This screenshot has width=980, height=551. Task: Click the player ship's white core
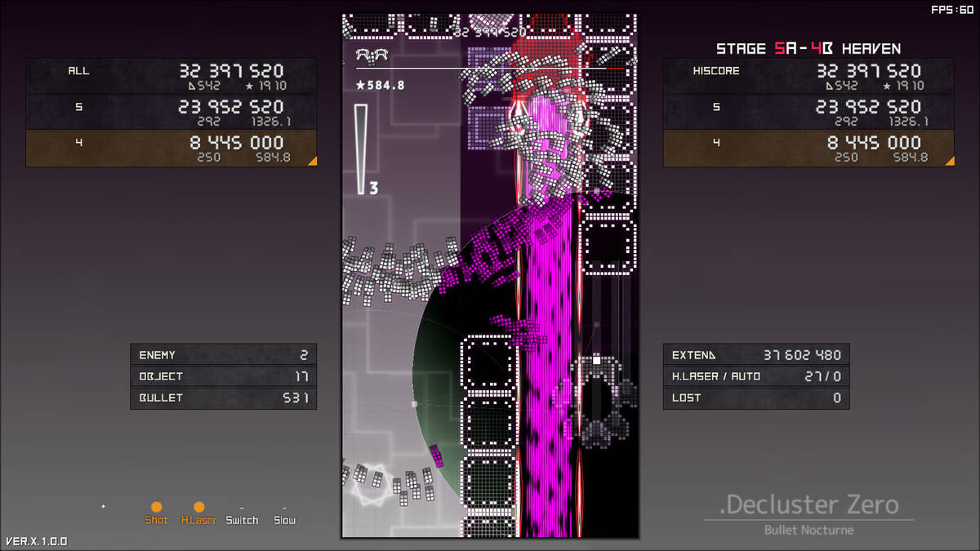click(596, 360)
